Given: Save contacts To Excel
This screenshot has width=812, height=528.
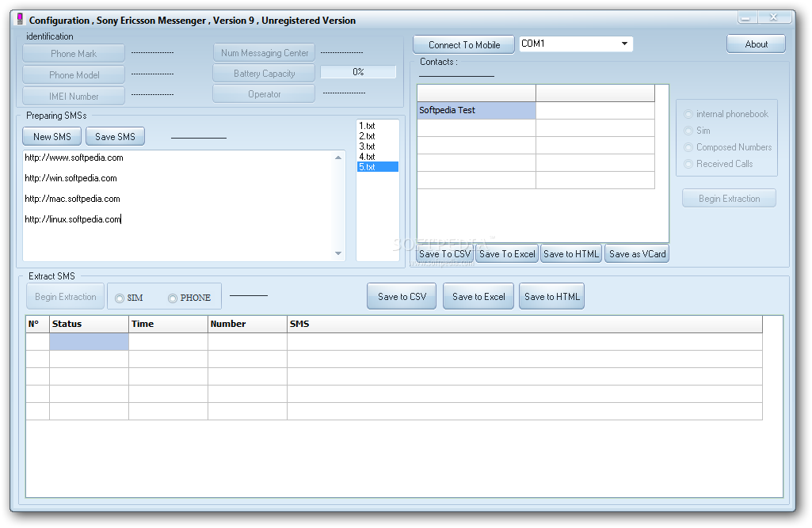Looking at the screenshot, I should click(x=507, y=253).
